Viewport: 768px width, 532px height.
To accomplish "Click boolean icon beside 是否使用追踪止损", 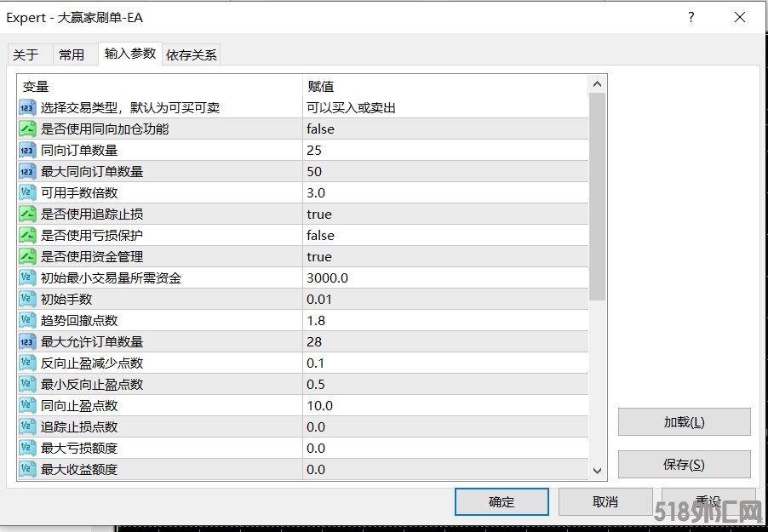I will [27, 214].
